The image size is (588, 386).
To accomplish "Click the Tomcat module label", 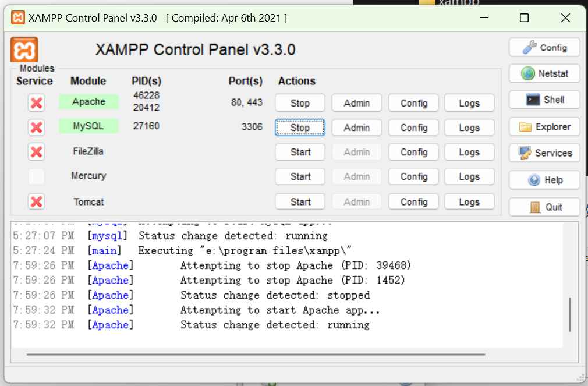I will tap(89, 202).
